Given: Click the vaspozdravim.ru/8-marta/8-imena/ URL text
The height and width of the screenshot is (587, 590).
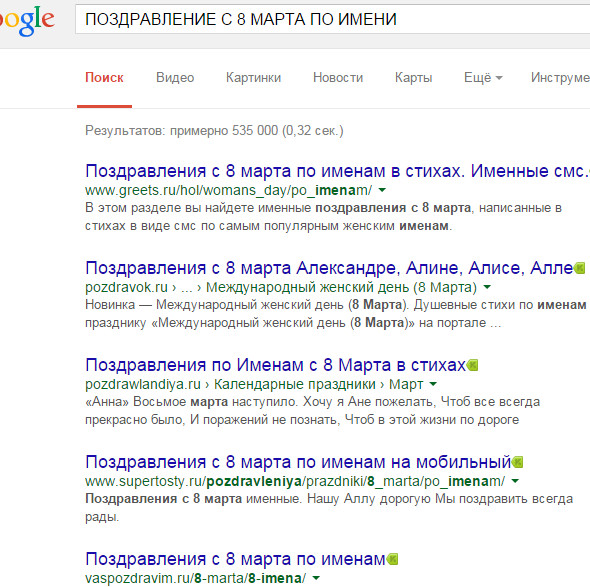Looking at the screenshot, I should (x=196, y=578).
